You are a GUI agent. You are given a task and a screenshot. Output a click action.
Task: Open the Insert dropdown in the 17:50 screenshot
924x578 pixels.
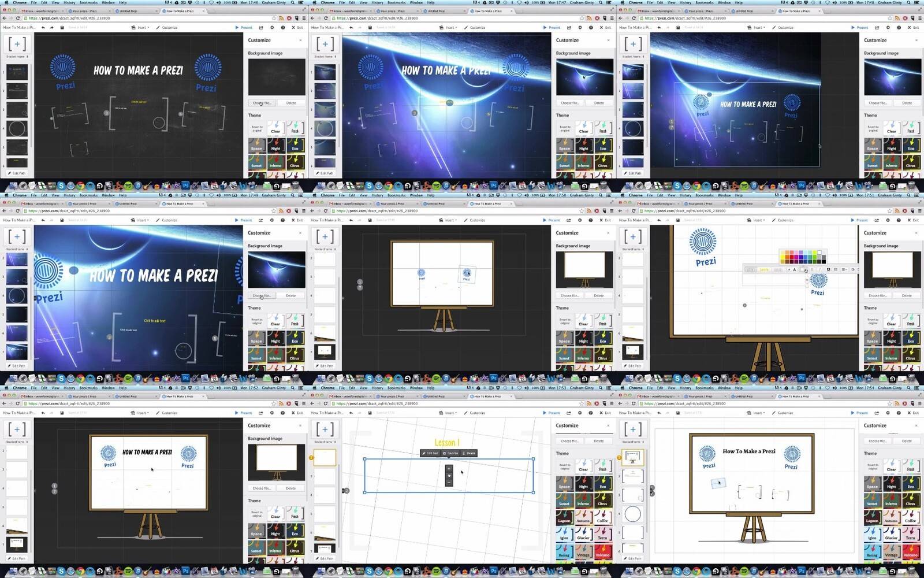coord(448,220)
